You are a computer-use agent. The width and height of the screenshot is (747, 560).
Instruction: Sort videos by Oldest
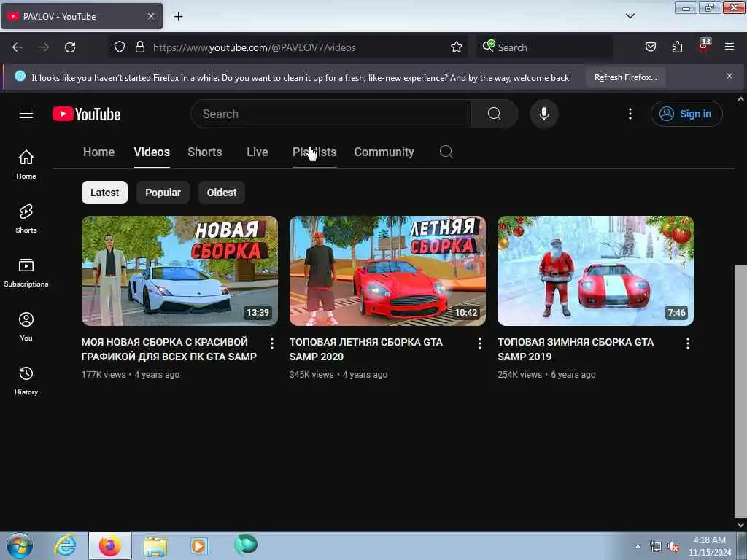pyautogui.click(x=222, y=192)
